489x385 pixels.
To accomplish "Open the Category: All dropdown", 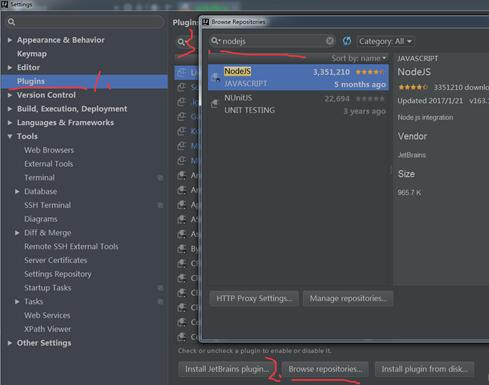I will [x=386, y=41].
